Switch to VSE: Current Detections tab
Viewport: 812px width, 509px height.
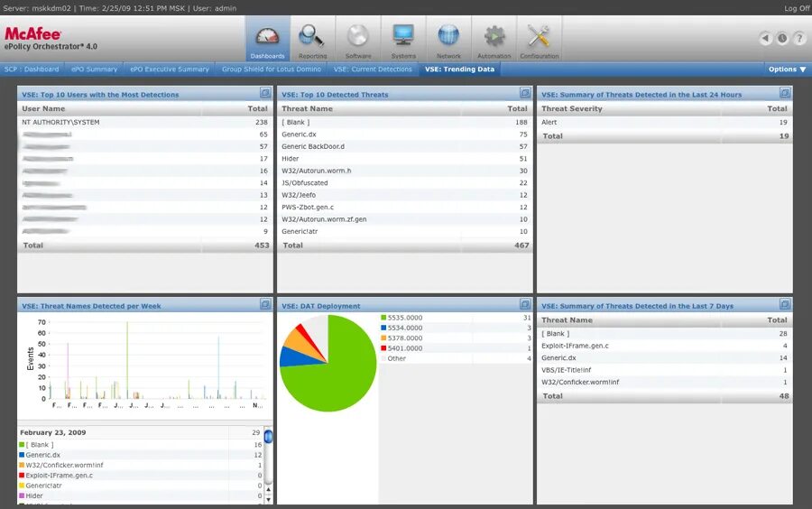pyautogui.click(x=373, y=69)
